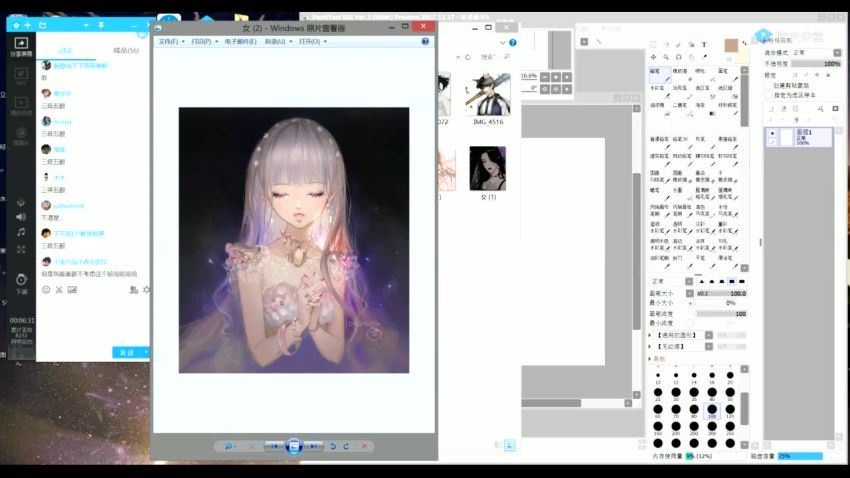This screenshot has width=850, height=478.
Task: Click the image insert icon in chat
Action: [72, 290]
